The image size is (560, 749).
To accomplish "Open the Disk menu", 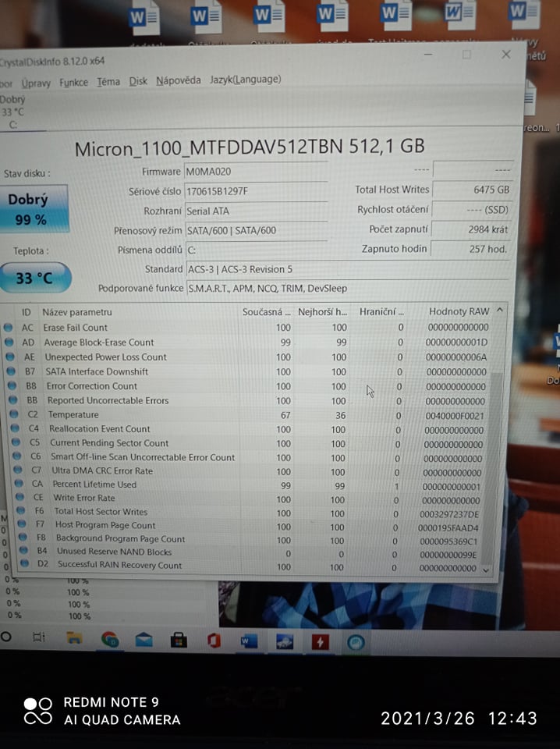I will (138, 81).
